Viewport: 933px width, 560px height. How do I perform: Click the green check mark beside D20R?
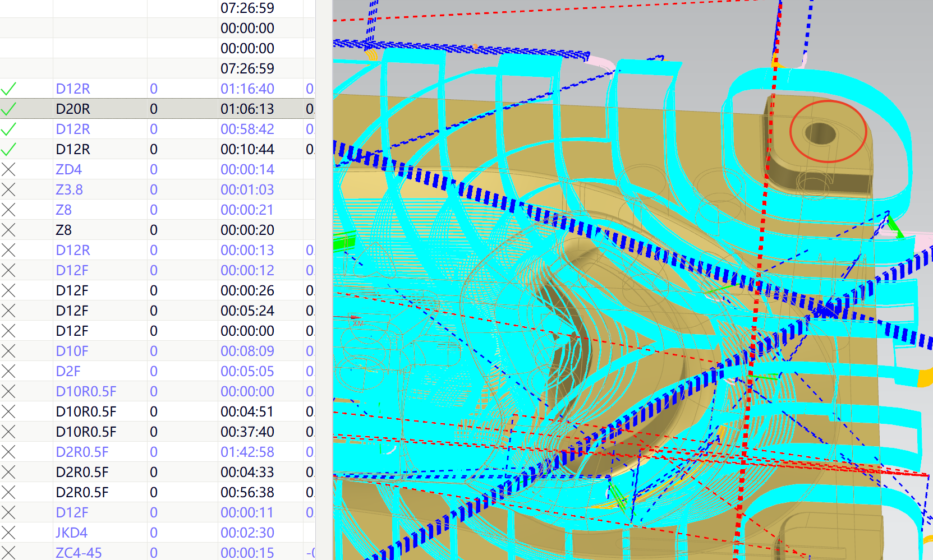tap(8, 109)
